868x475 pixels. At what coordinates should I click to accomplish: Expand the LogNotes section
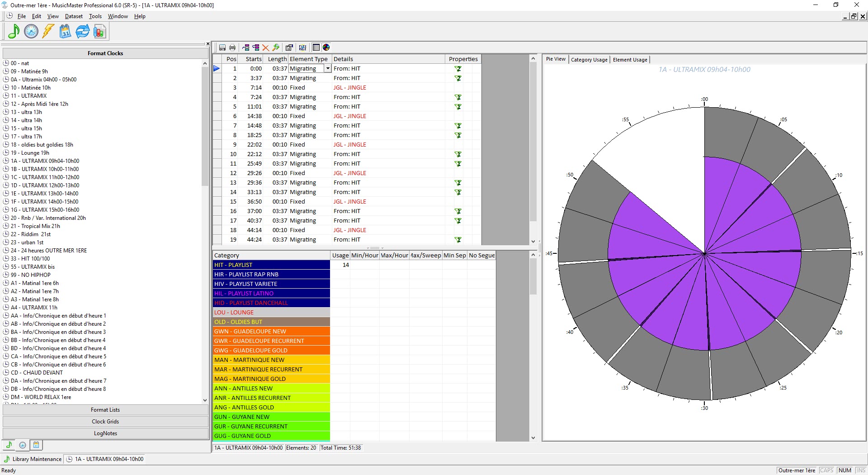coord(105,433)
